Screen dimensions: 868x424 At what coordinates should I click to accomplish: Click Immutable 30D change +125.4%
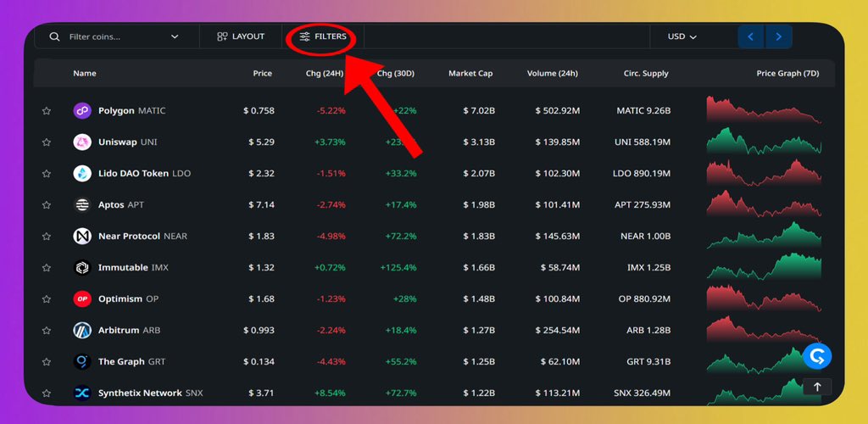coord(398,267)
